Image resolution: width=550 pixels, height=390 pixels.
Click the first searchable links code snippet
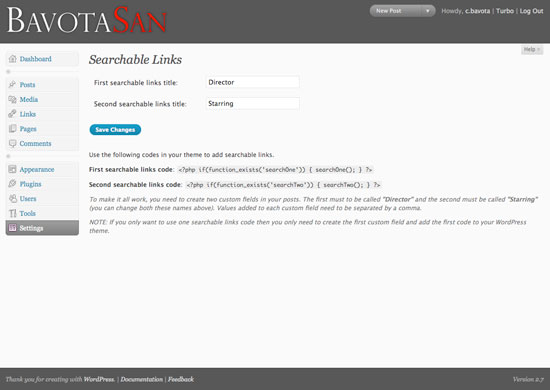click(275, 169)
